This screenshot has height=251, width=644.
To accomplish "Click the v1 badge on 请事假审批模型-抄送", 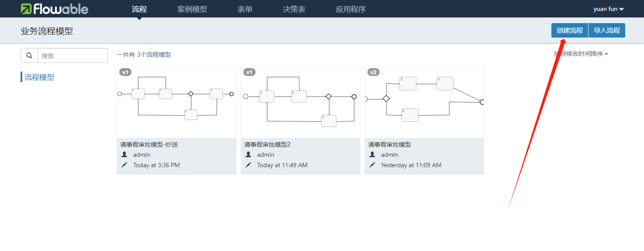I will click(125, 72).
